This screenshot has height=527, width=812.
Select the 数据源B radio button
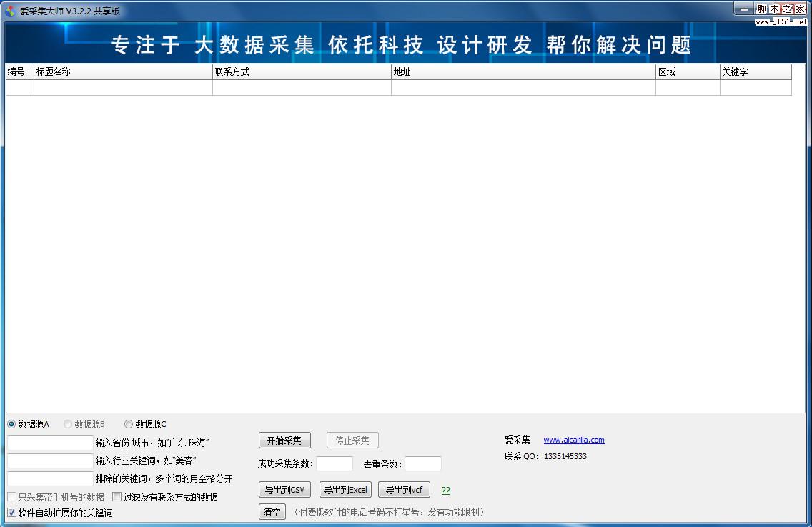pyautogui.click(x=68, y=423)
